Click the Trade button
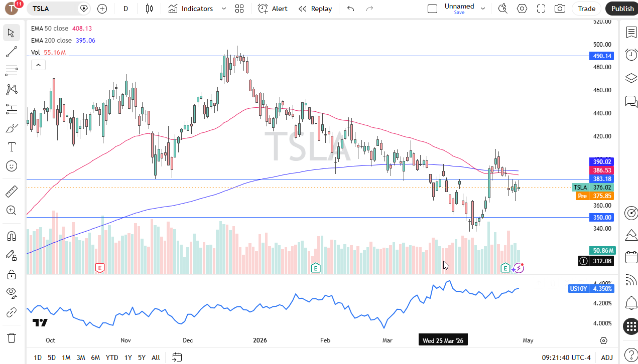Viewport: 638px width, 364px height. pos(586,9)
